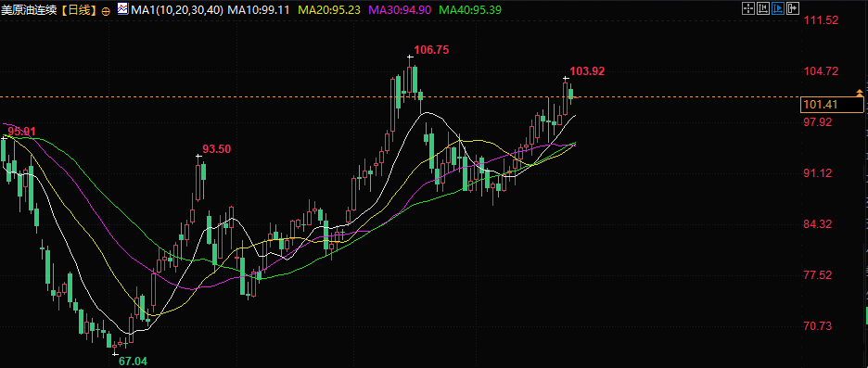868x368 pixels.
Task: Click the current price tag 101.41
Action: coord(832,105)
